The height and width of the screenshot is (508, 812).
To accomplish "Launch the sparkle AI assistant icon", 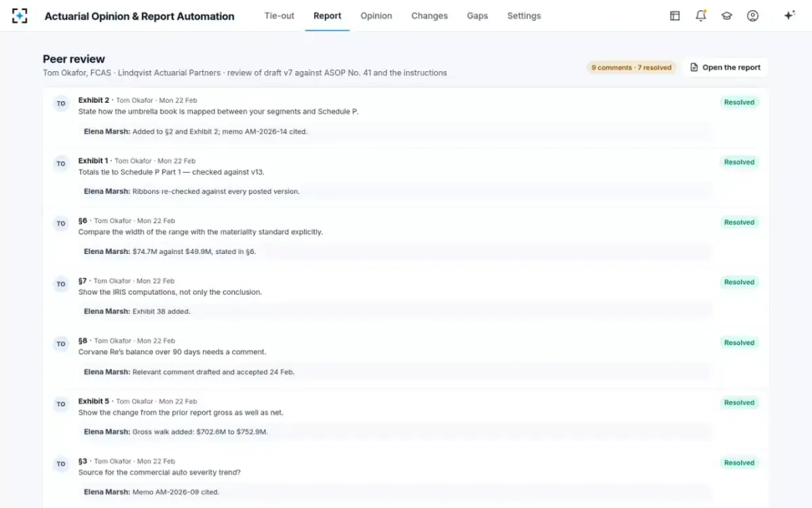I will [x=789, y=16].
